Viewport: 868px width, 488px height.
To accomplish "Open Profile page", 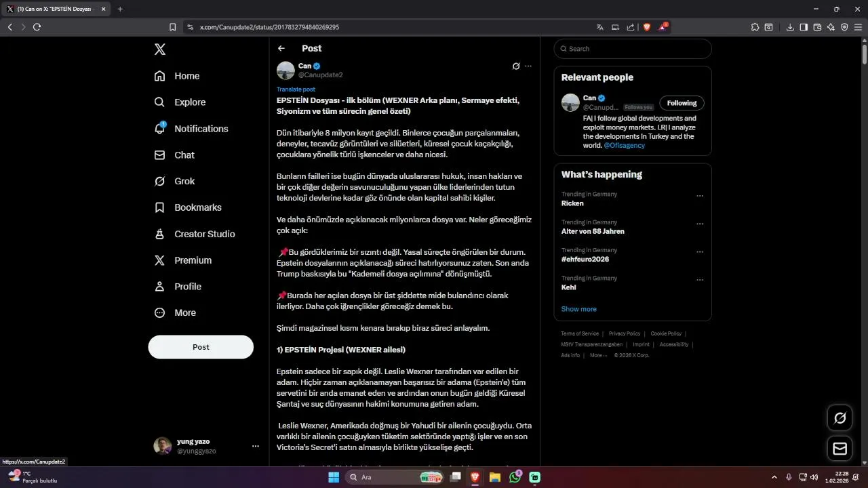I will coord(178,287).
